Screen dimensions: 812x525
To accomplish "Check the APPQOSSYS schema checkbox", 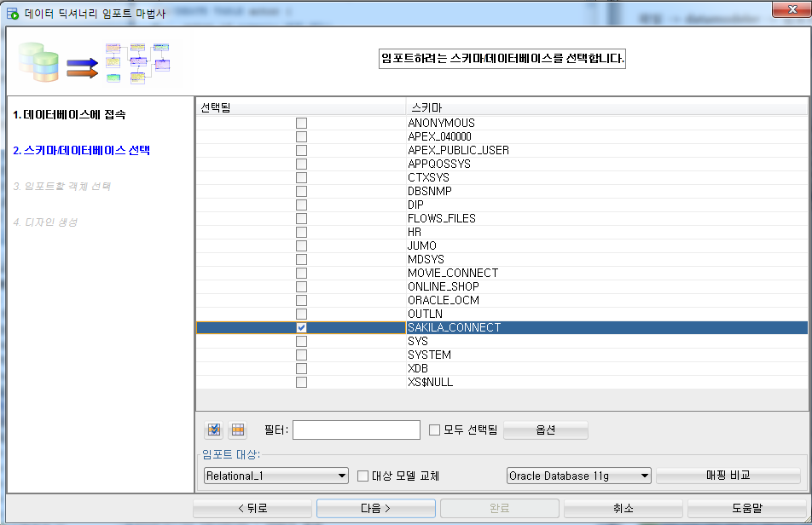I will click(x=301, y=164).
